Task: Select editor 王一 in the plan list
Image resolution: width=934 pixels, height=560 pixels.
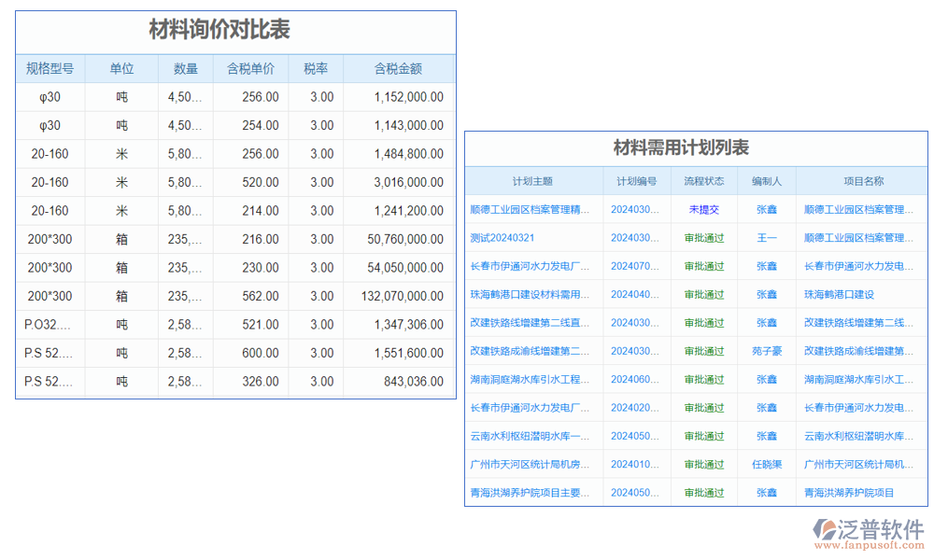Action: pyautogui.click(x=767, y=238)
